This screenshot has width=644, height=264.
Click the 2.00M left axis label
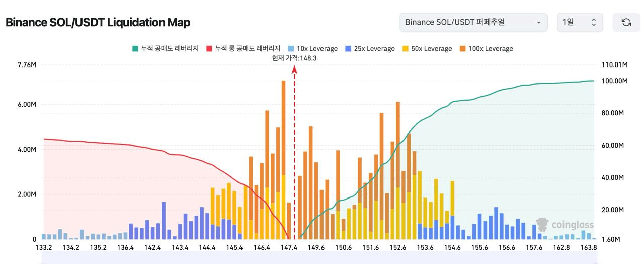(27, 194)
